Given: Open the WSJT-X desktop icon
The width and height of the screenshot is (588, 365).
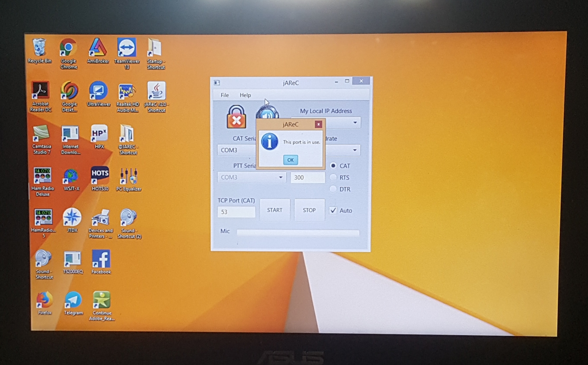Looking at the screenshot, I should pos(71,177).
